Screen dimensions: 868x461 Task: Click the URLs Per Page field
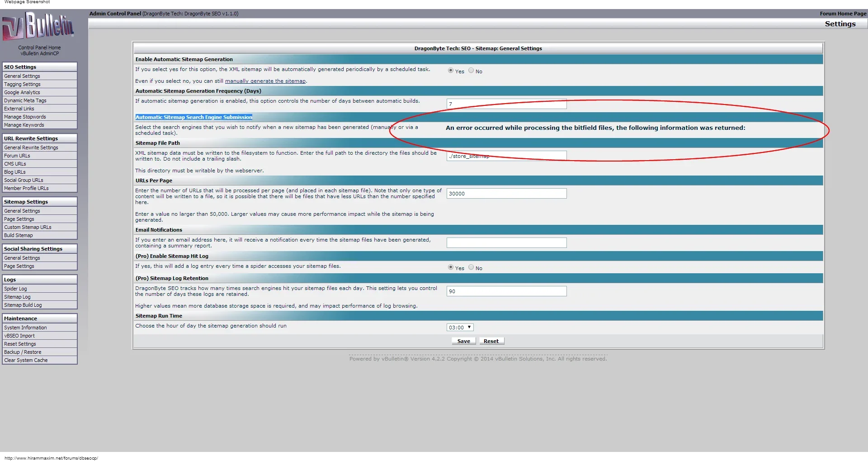[x=506, y=194]
